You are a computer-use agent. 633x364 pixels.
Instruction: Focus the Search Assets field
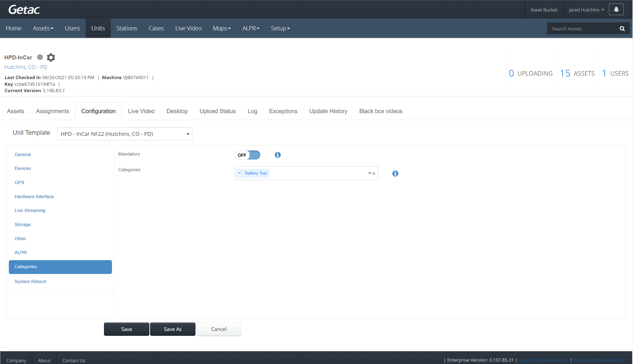coord(581,28)
